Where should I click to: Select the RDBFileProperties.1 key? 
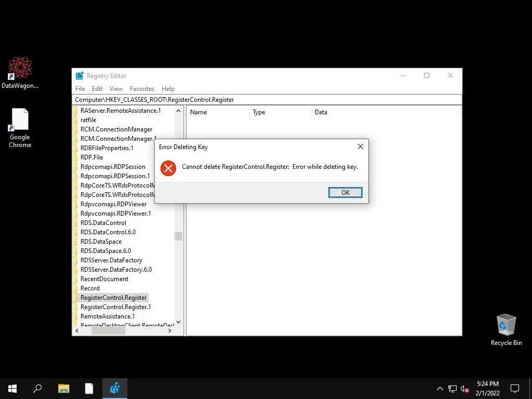107,148
